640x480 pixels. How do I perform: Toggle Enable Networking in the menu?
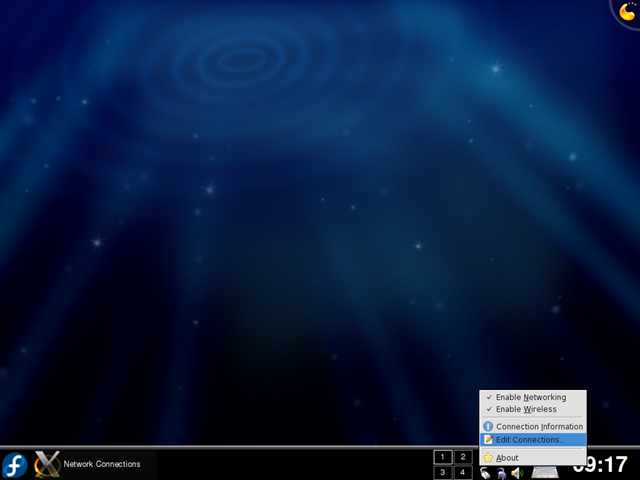[533, 397]
